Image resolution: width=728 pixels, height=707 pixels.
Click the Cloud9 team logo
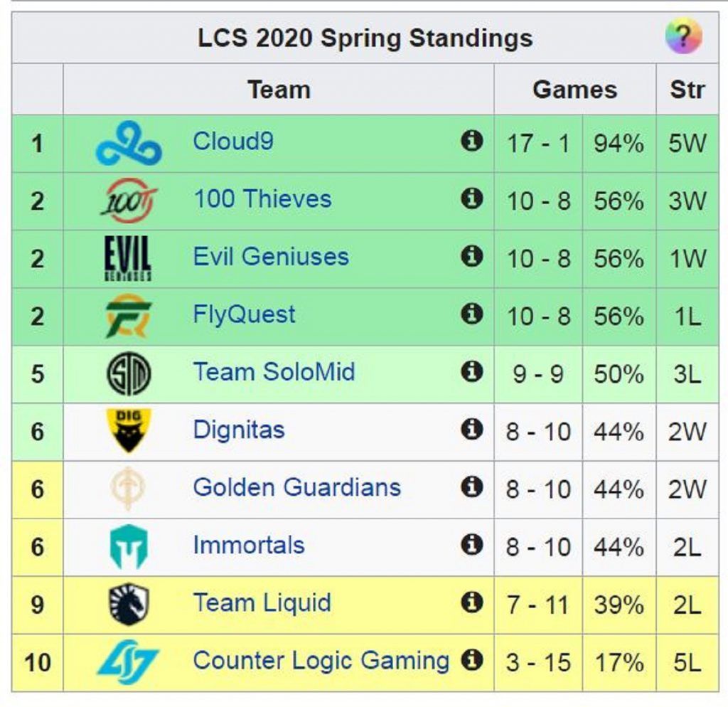[x=129, y=143]
